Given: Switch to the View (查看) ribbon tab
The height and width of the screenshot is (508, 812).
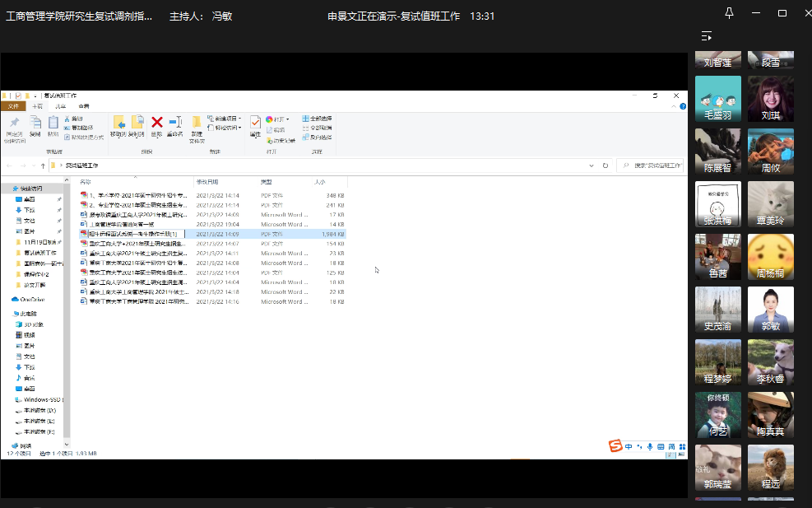Looking at the screenshot, I should point(83,106).
